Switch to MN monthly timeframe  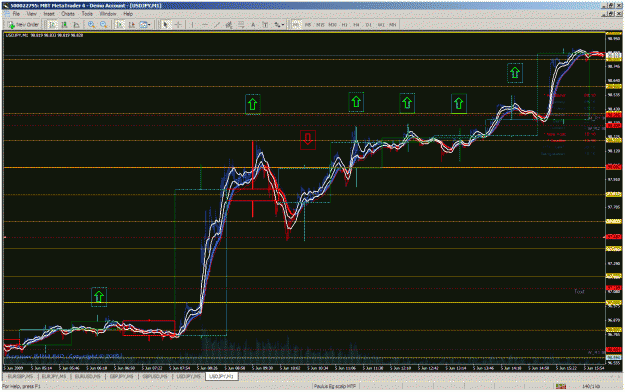tap(393, 25)
